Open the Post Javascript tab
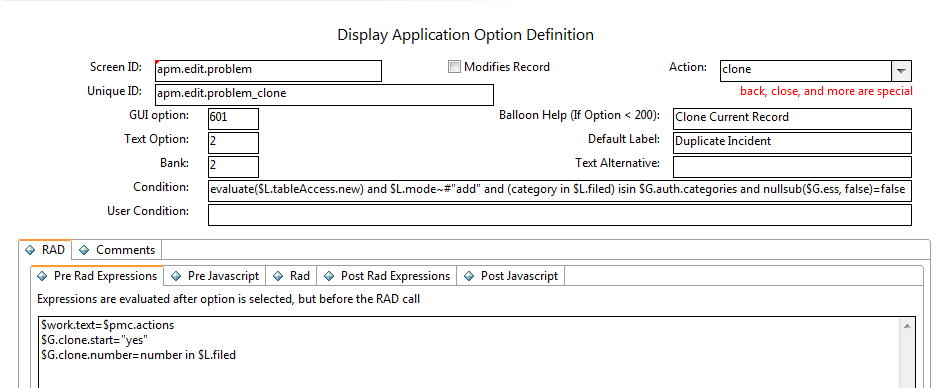Image resolution: width=937 pixels, height=388 pixels. click(511, 276)
